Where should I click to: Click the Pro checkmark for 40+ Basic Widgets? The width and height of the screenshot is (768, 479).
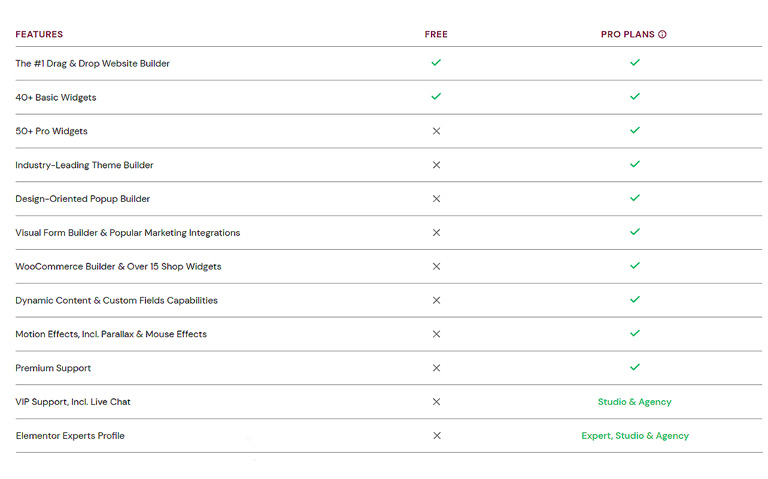click(635, 96)
